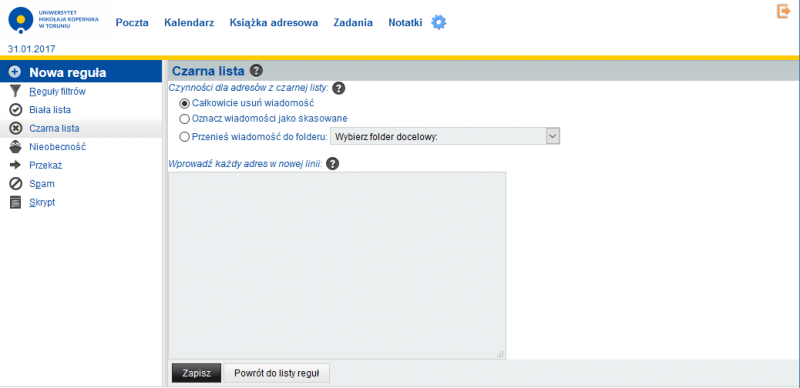Screen dimensions: 800x388
Task: Go to Skrypt link
Action: pyautogui.click(x=42, y=202)
